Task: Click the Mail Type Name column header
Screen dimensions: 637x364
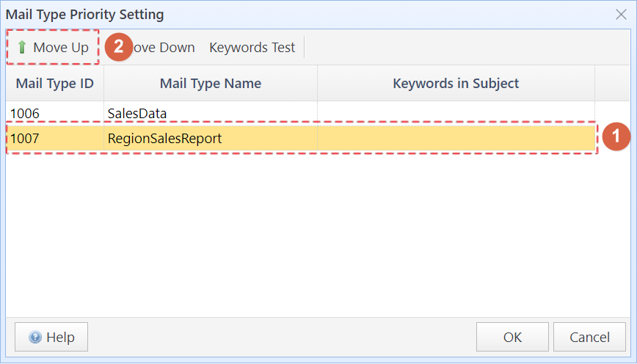Action: (210, 84)
